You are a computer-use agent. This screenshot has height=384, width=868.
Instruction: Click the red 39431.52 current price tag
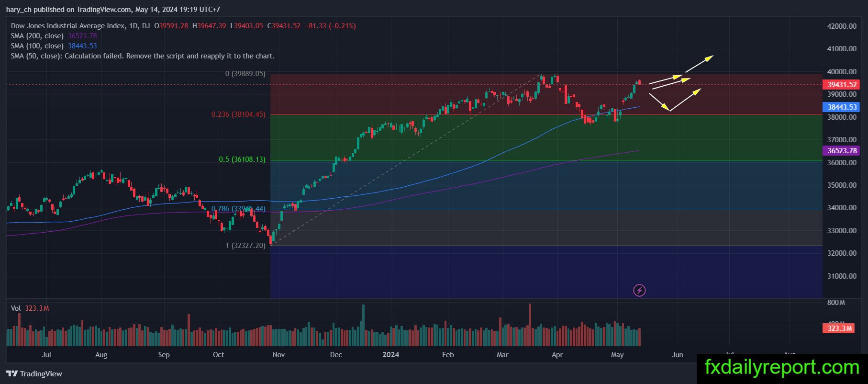(841, 84)
